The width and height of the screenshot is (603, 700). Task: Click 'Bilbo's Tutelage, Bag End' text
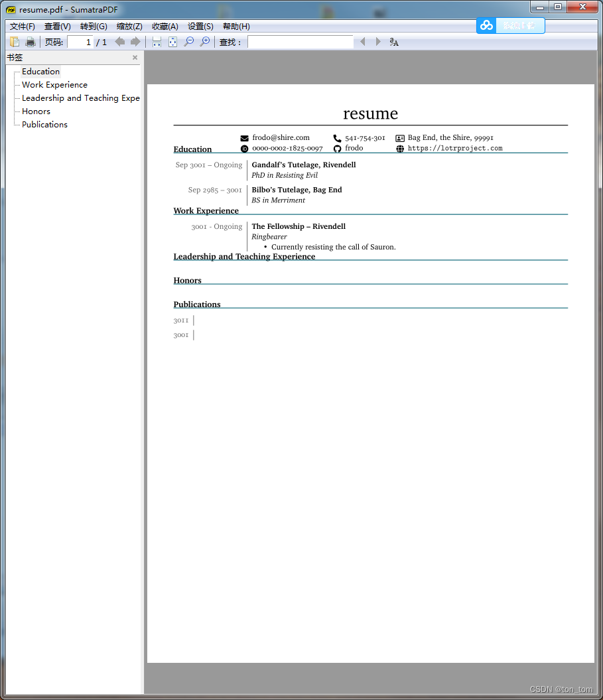tap(297, 190)
